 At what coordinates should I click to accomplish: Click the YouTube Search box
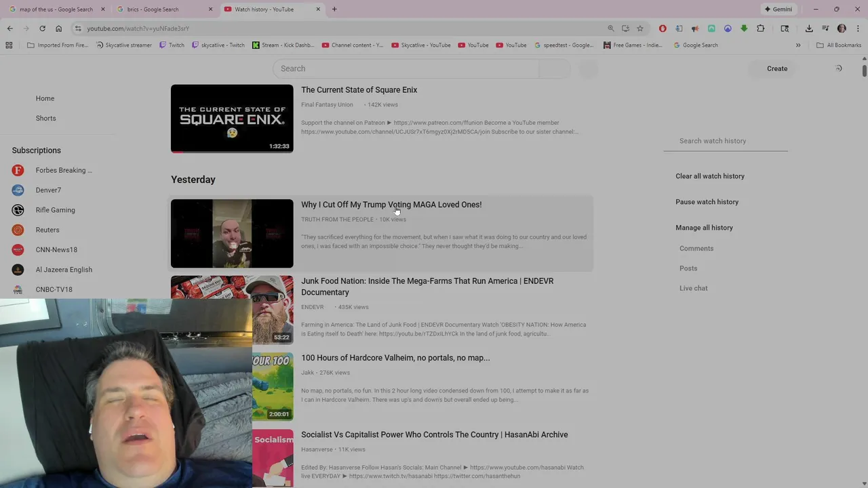[406, 68]
